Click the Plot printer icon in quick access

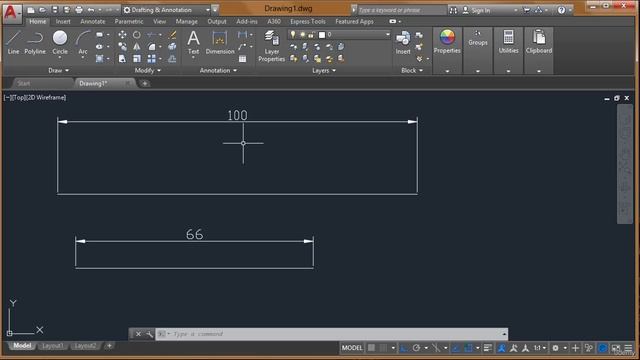click(79, 10)
